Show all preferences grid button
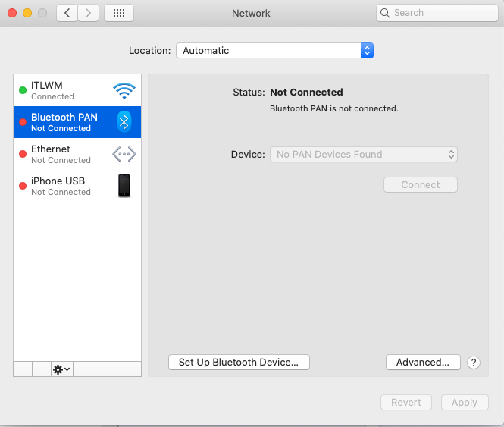Image resolution: width=504 pixels, height=427 pixels. click(x=119, y=13)
